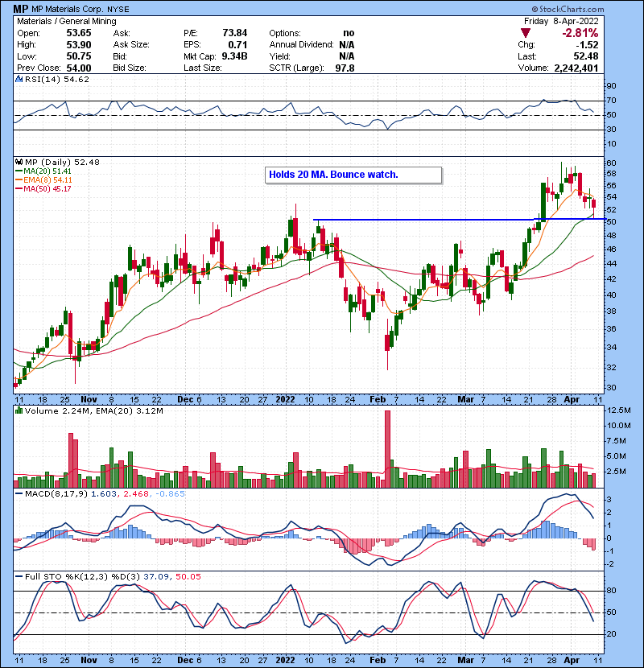Click the Prev Close value 54.00
This screenshot has width=644, height=668.
point(79,68)
